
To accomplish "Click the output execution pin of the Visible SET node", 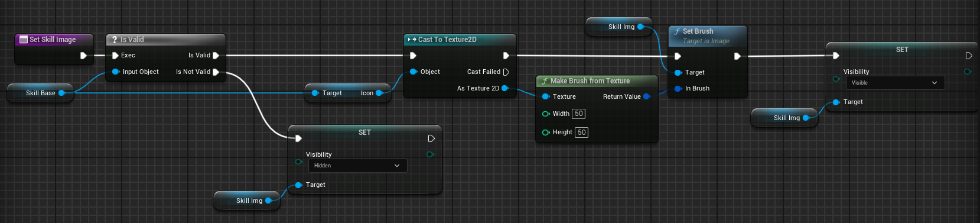I will [969, 56].
